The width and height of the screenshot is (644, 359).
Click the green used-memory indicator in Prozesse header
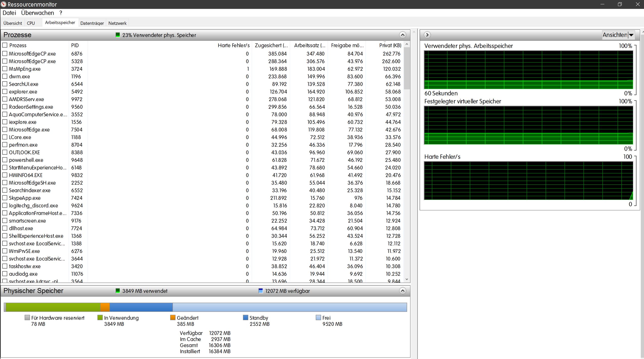[117, 35]
